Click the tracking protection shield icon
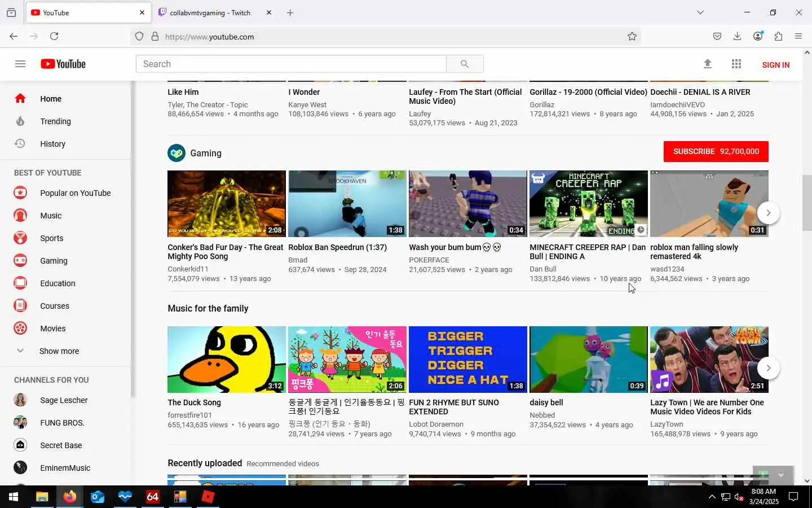 tap(139, 36)
